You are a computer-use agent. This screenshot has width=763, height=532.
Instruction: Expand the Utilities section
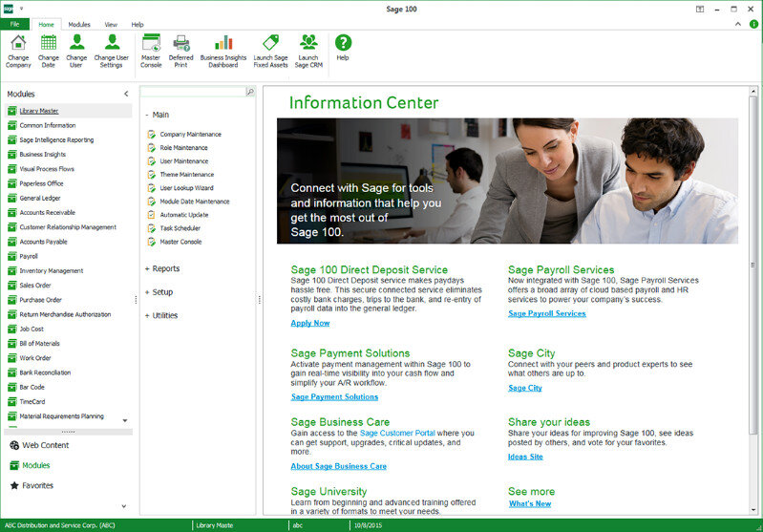point(164,315)
